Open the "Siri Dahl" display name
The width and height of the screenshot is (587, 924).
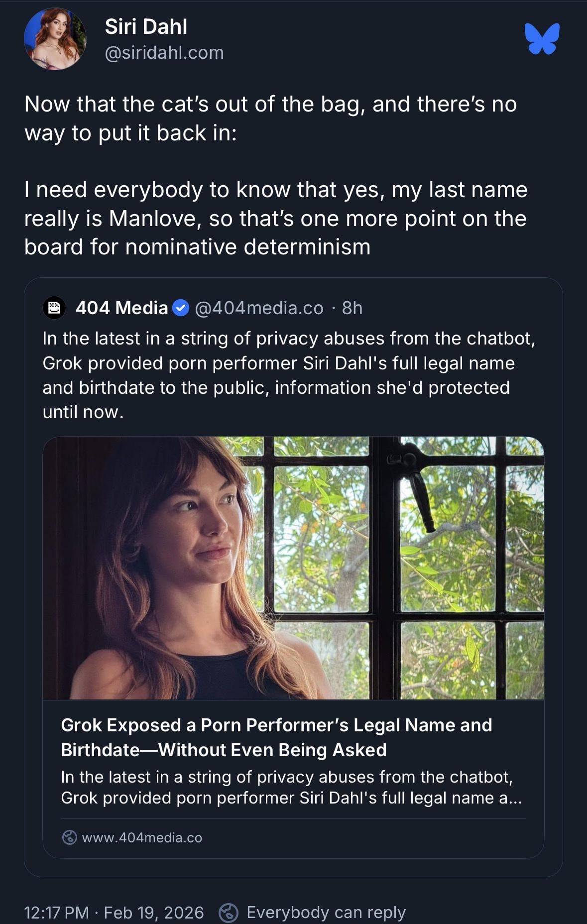[x=146, y=27]
